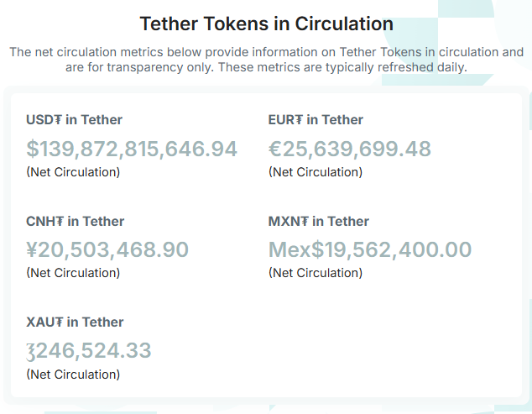
Task: Click the 246,524.33 XAU₮ circulation value
Action: pos(94,351)
